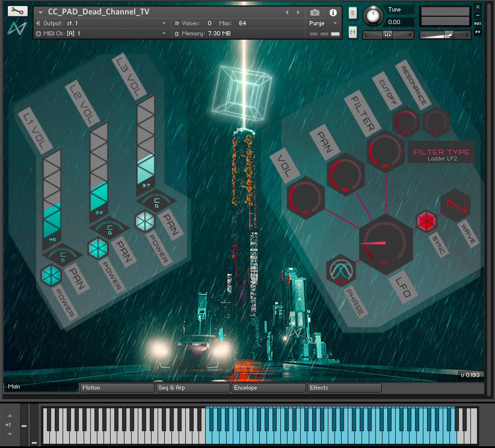
Task: Click the RESONANCE knob
Action: 436,121
